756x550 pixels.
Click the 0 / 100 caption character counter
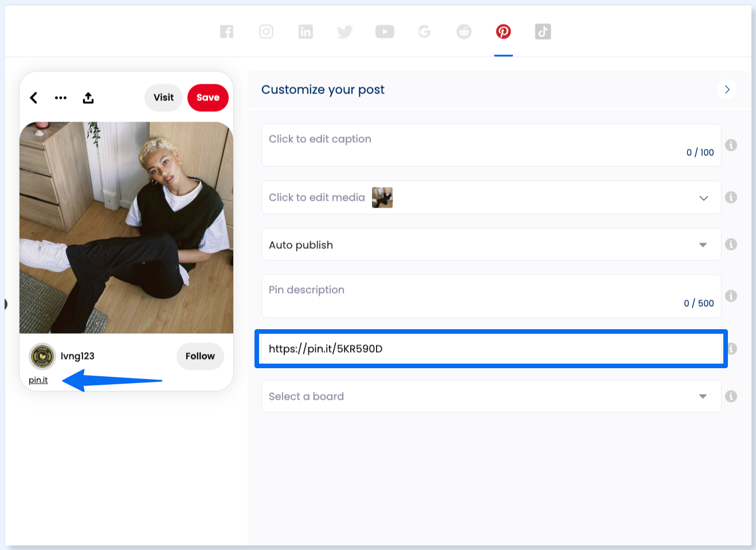click(x=700, y=153)
